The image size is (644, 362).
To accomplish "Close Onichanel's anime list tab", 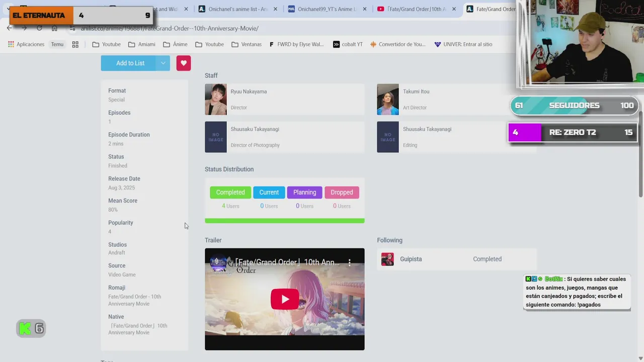I will pyautogui.click(x=276, y=9).
